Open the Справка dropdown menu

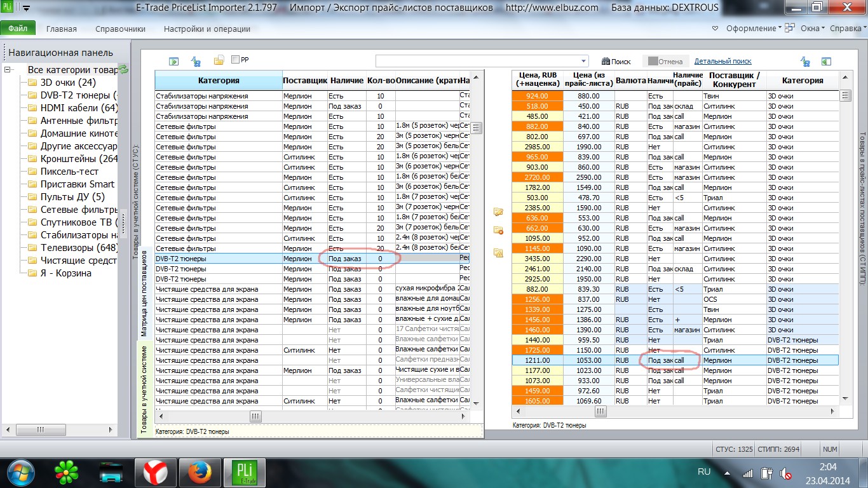(848, 29)
